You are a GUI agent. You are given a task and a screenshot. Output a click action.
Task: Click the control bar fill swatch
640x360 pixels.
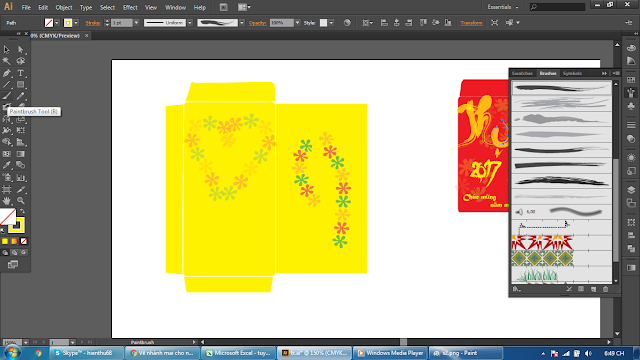[x=49, y=23]
